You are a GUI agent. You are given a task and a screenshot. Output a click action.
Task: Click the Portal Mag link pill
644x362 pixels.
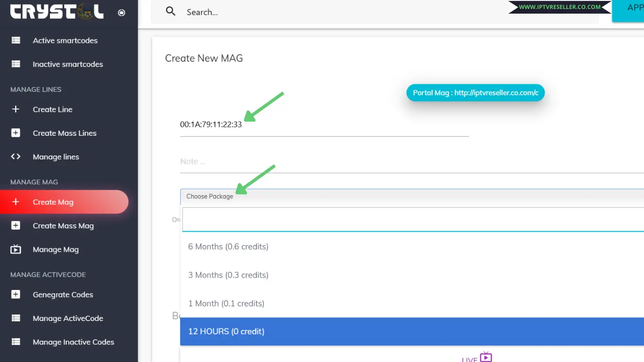475,92
